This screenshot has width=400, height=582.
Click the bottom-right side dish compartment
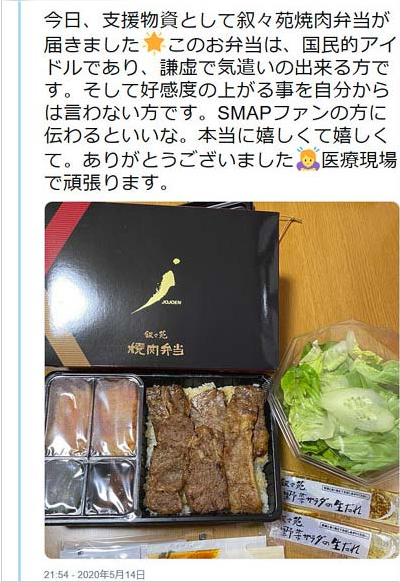tap(110, 487)
